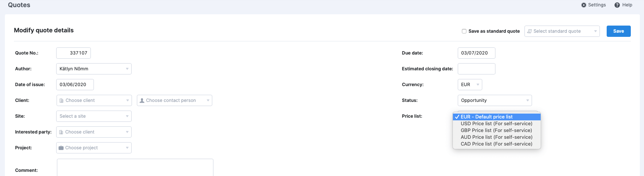This screenshot has height=176, width=644.
Task: Click the briefcase icon in Project field
Action: 61,148
